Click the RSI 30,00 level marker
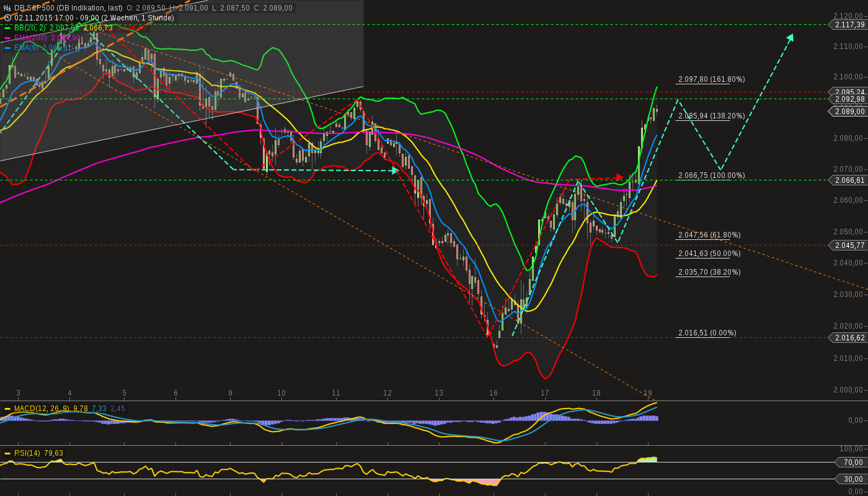 (852, 479)
